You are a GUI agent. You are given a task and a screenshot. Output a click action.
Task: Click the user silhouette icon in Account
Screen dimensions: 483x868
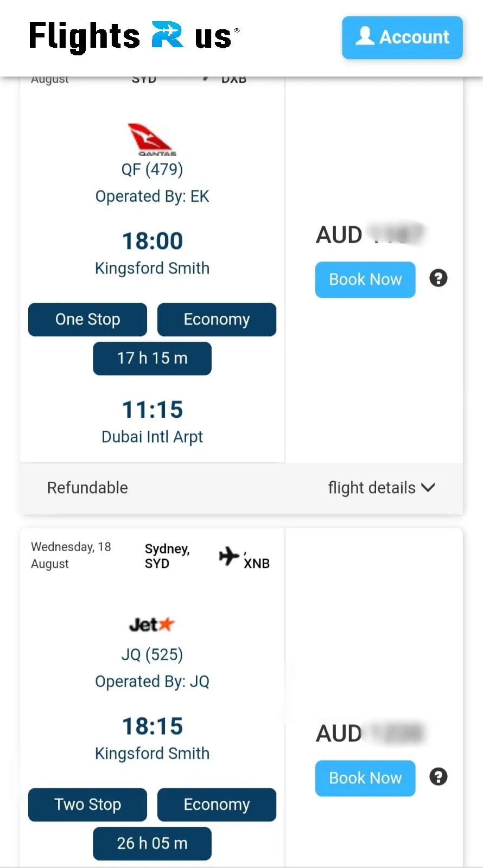pos(365,36)
